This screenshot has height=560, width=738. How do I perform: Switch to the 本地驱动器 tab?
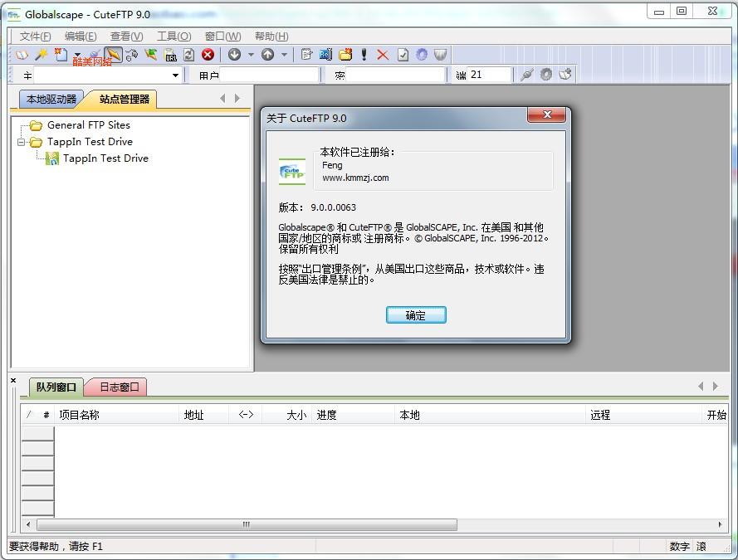click(x=51, y=100)
